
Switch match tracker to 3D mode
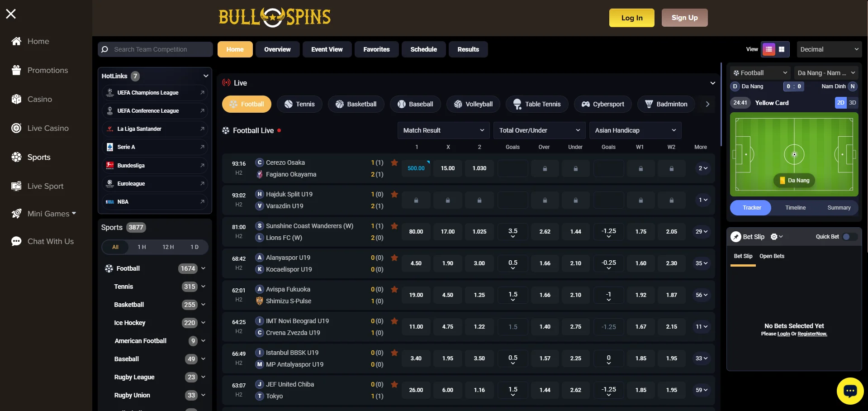click(852, 103)
